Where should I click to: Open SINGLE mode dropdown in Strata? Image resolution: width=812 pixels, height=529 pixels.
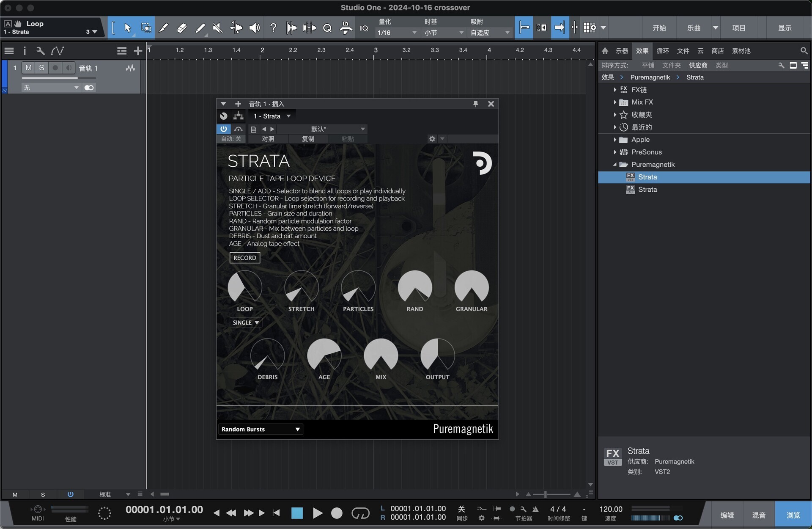[x=245, y=322]
